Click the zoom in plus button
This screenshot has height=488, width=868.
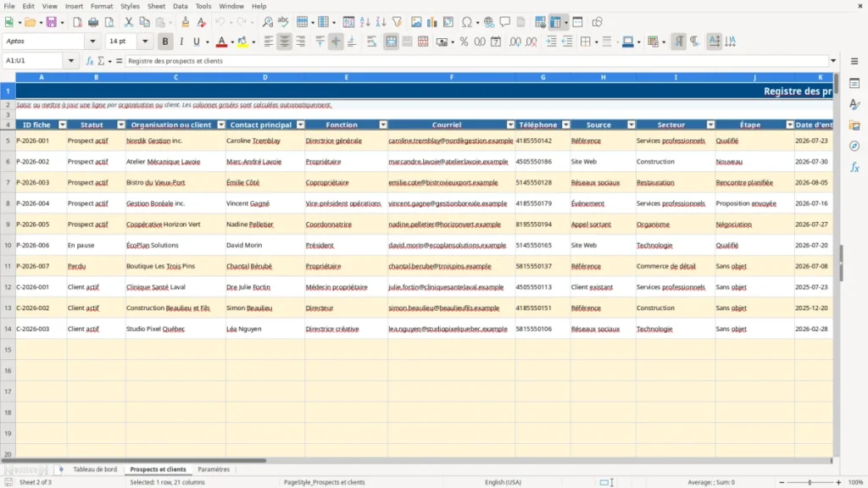pyautogui.click(x=838, y=482)
